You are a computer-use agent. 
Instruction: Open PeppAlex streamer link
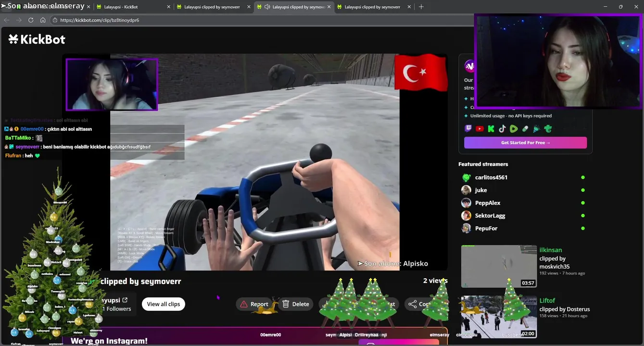click(x=488, y=203)
